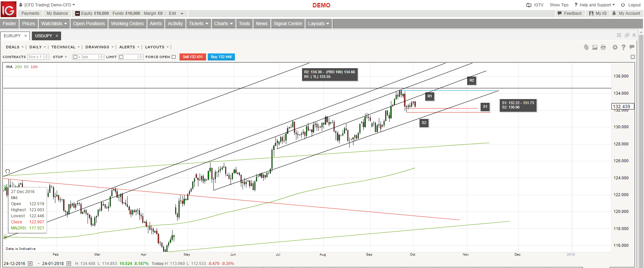This screenshot has height=268, width=644.
Task: Close the EUR/JPY tab
Action: [26, 36]
